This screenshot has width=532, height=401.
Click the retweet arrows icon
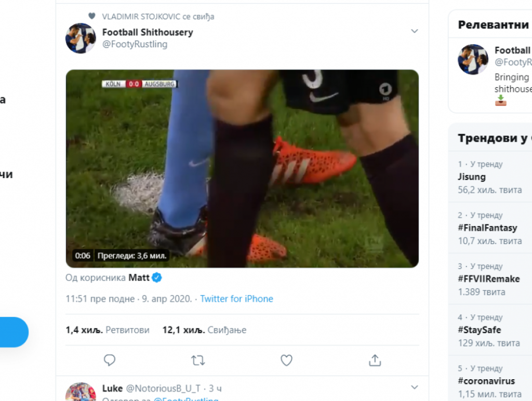click(x=198, y=360)
